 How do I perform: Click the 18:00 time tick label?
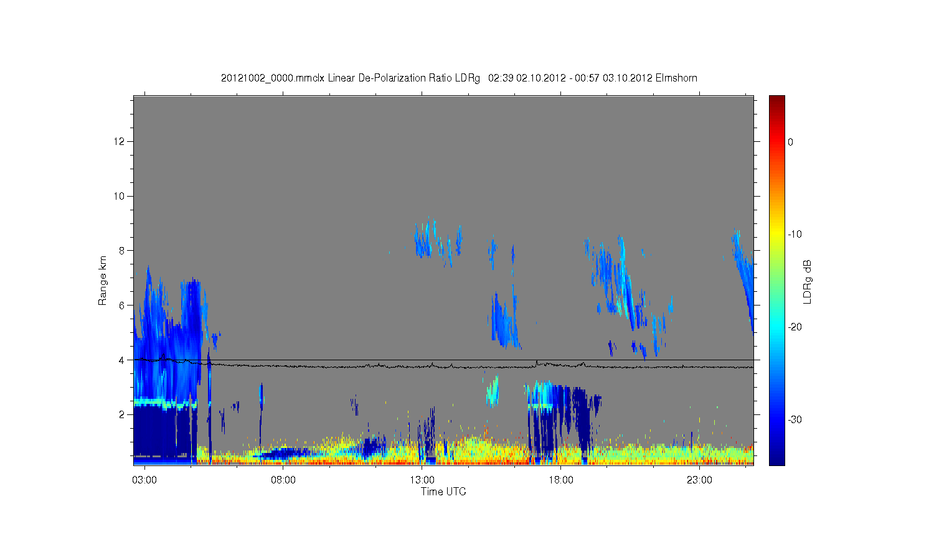(x=561, y=480)
